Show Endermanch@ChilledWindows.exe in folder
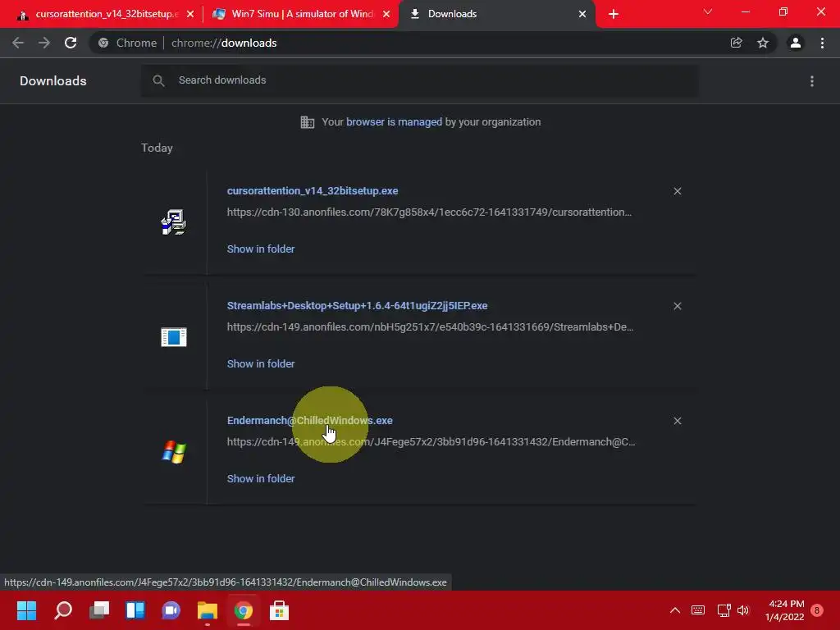This screenshot has height=630, width=840. pos(261,479)
